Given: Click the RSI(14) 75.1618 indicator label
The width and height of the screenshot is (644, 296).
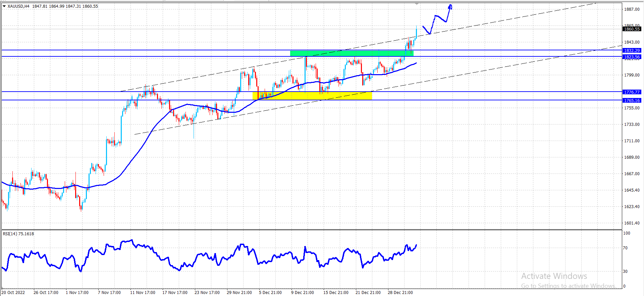Looking at the screenshot, I should (x=18, y=234).
